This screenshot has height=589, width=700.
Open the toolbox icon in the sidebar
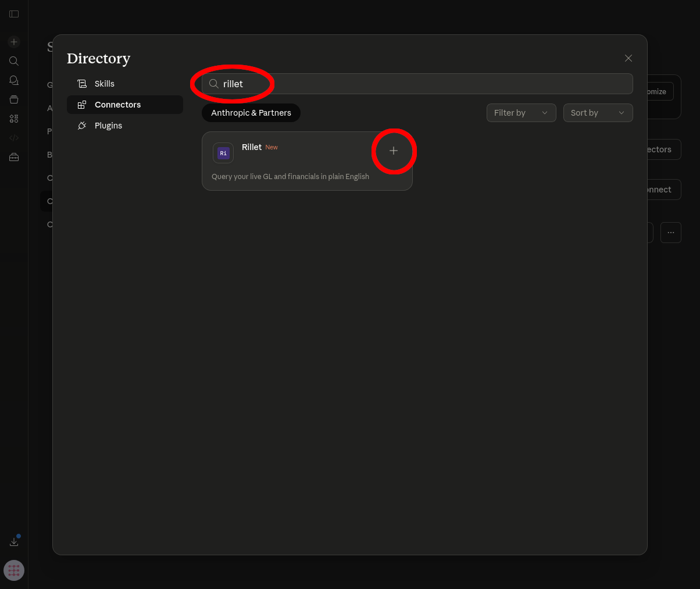[14, 157]
